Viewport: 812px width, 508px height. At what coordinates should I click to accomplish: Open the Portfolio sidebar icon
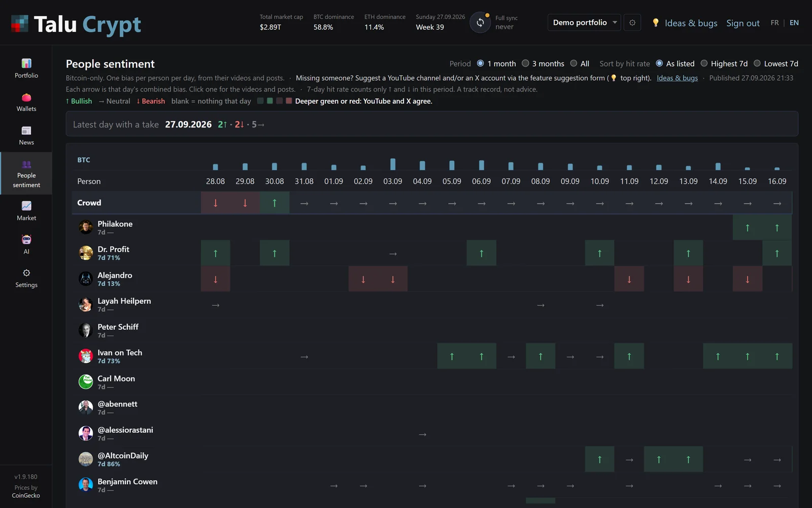point(26,63)
